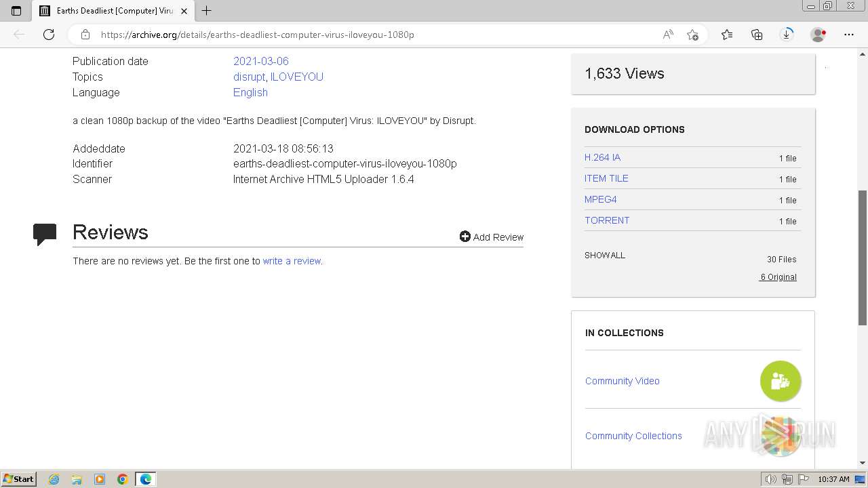Add this page to favorites
Viewport: 868px width, 488px height.
click(x=692, y=35)
